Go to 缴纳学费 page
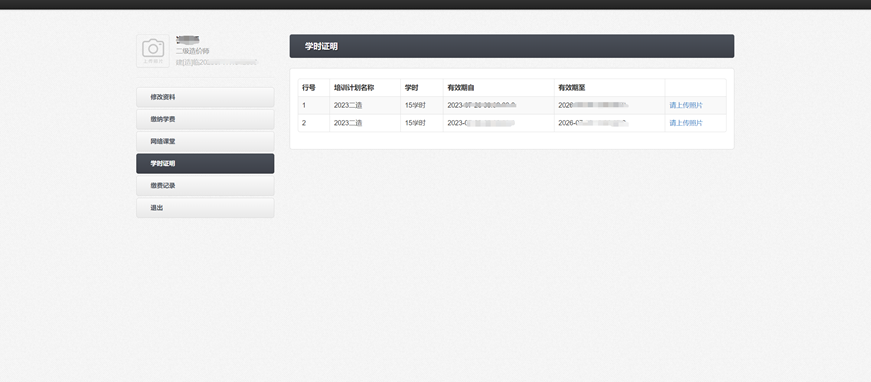Image resolution: width=871 pixels, height=382 pixels. pos(205,119)
